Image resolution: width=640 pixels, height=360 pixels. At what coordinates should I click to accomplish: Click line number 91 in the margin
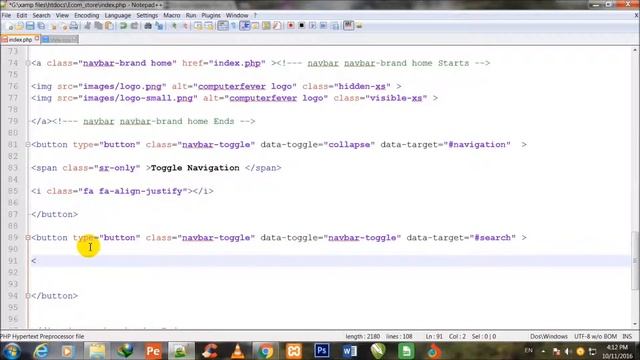pyautogui.click(x=13, y=261)
